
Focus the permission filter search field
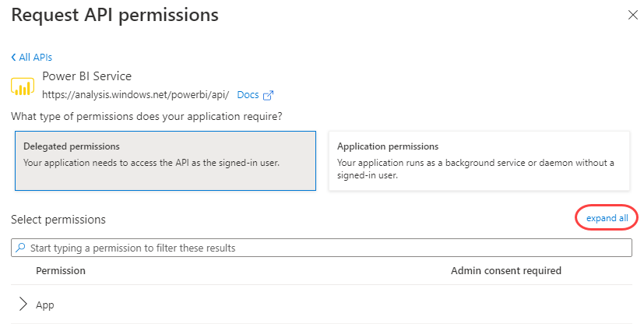(327, 248)
